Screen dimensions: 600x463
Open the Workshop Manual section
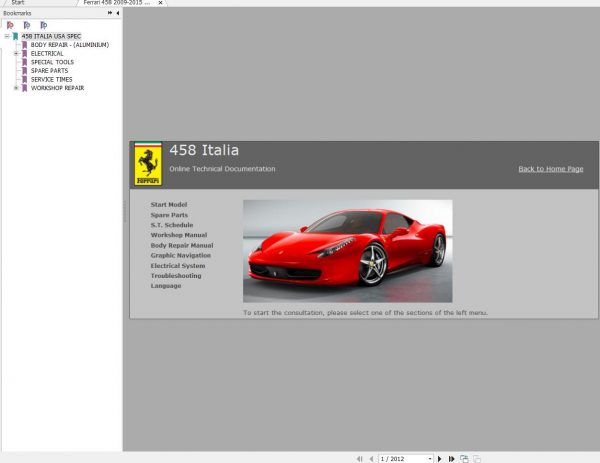pyautogui.click(x=178, y=235)
